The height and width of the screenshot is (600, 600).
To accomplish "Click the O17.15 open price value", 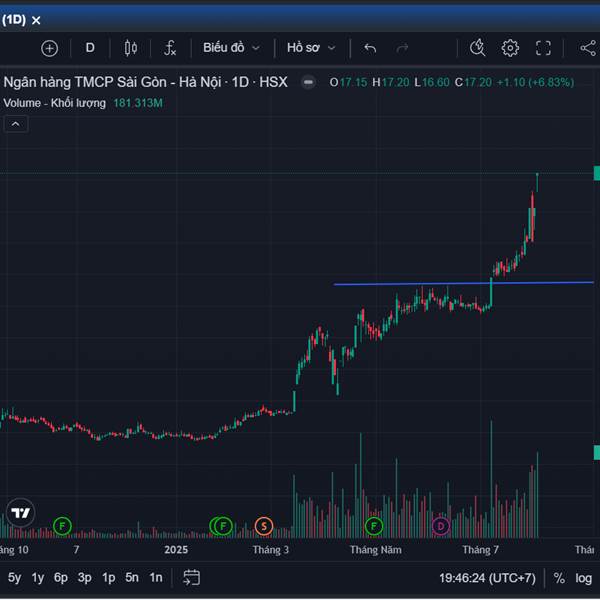I will (x=348, y=82).
